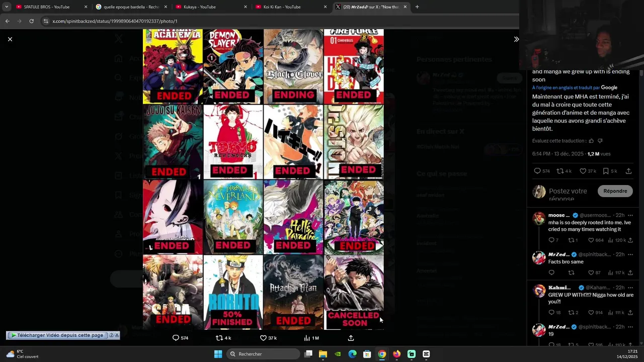Viewport: 644px width, 362px height.
Task: Open Kahmi's profile avatar
Action: click(x=539, y=291)
